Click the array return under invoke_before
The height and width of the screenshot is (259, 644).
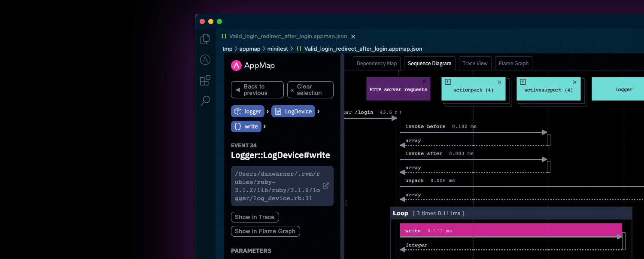[x=413, y=140]
